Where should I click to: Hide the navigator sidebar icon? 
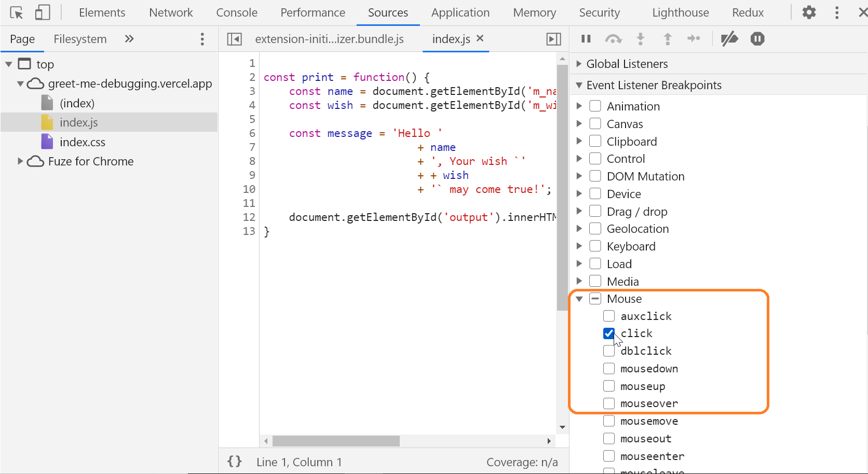point(235,39)
